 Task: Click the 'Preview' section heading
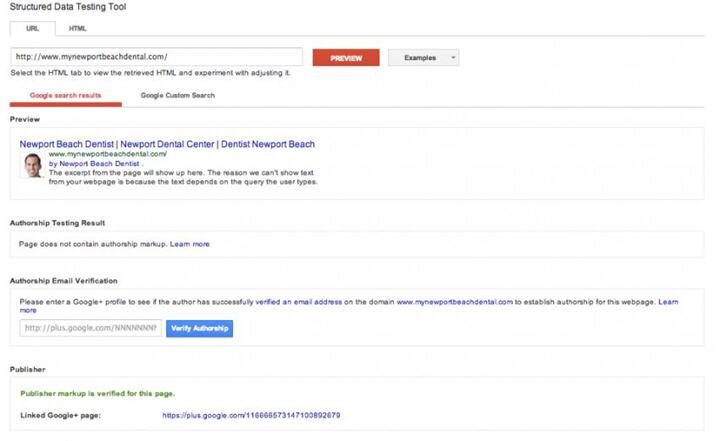25,119
